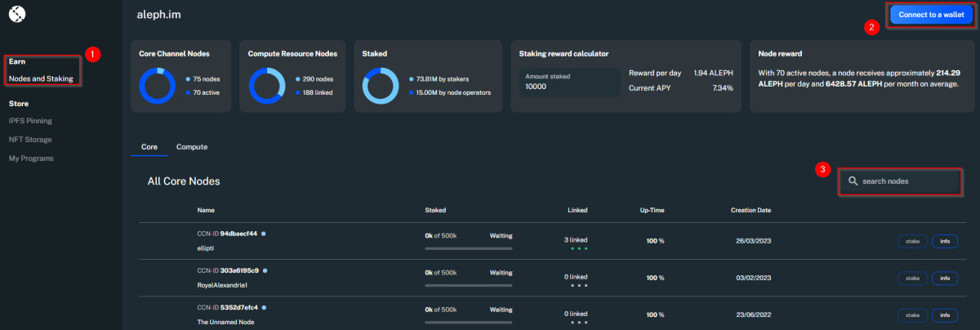Screen dimensions: 980x330
Task: Click The Unnamed Node name
Action: (x=227, y=322)
